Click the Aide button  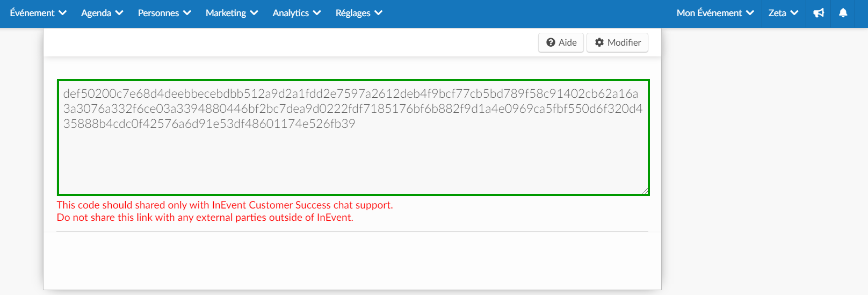[x=561, y=42]
